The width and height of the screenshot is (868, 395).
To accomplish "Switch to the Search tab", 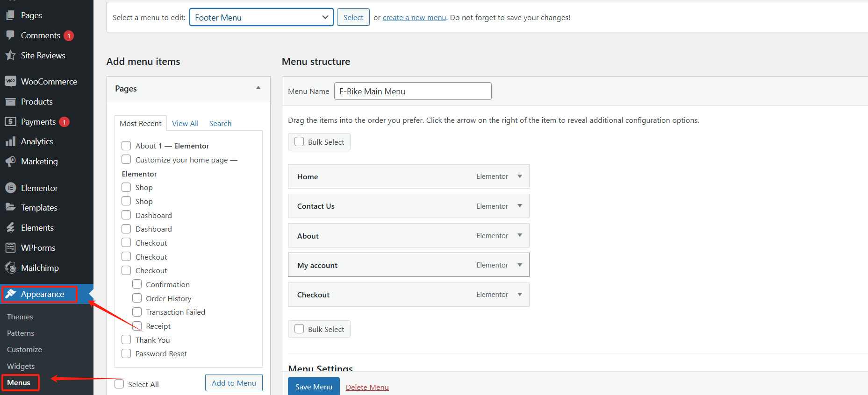I will tap(220, 123).
